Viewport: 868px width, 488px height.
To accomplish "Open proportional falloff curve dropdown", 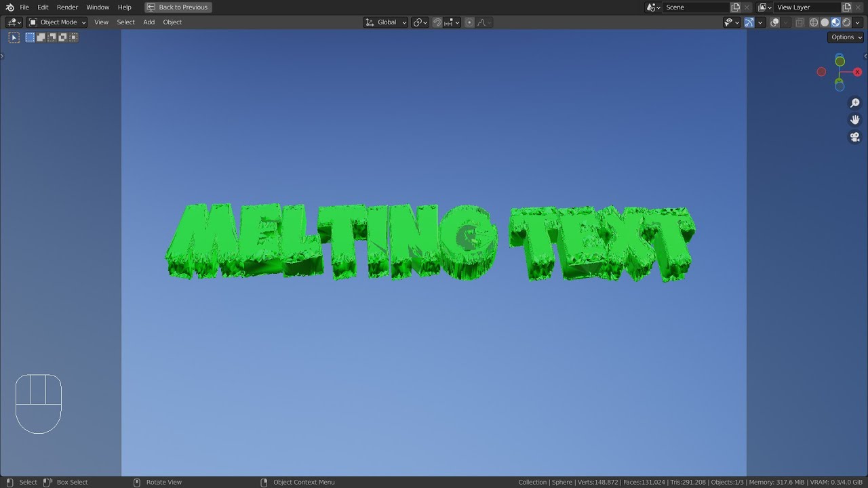I will coord(484,22).
